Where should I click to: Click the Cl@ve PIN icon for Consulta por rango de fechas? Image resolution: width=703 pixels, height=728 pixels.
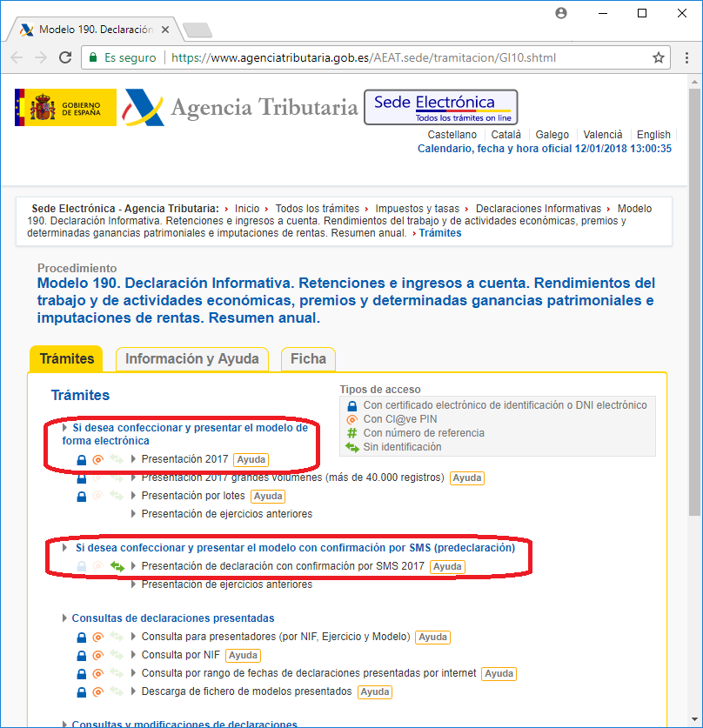[x=97, y=674]
